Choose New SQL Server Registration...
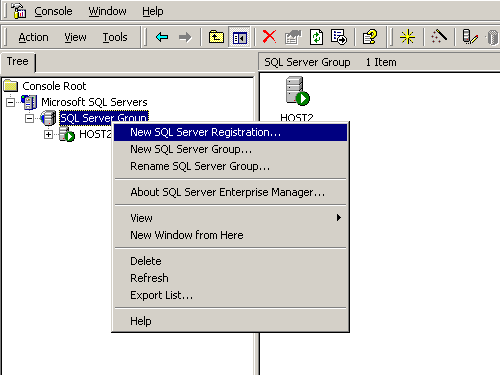 (230, 132)
